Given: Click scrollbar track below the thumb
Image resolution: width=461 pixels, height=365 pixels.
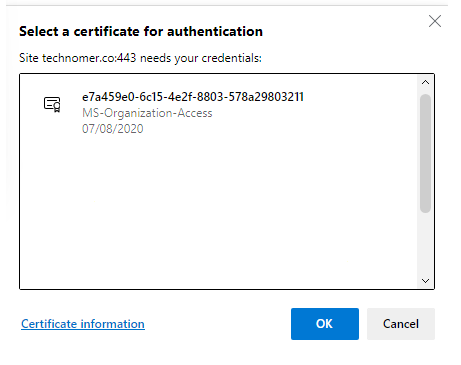Looking at the screenshot, I should point(425,245).
